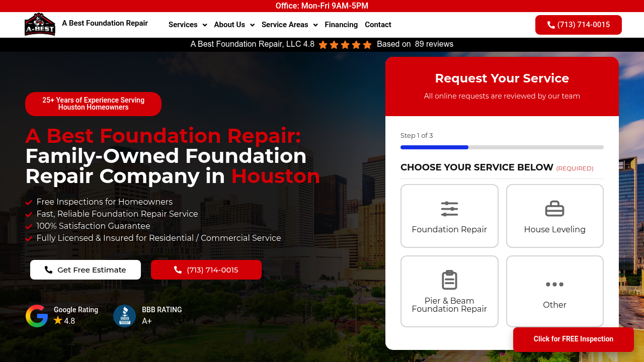The width and height of the screenshot is (644, 362).
Task: Click the 25+ Years of Experience badge
Action: (x=93, y=104)
